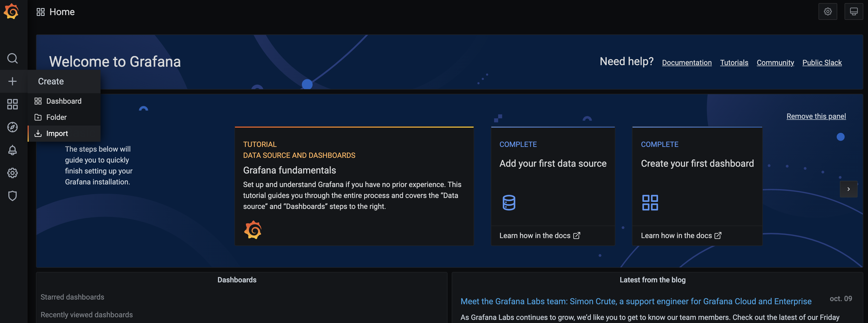Select Dashboard from the Create menu
This screenshot has height=323, width=868.
tap(63, 101)
